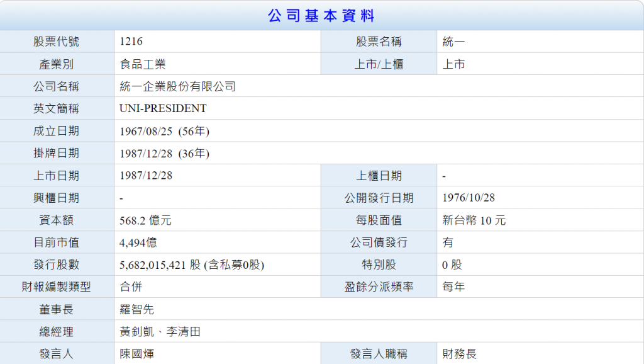
Task: Click industry value 食品工業
Action: click(143, 64)
